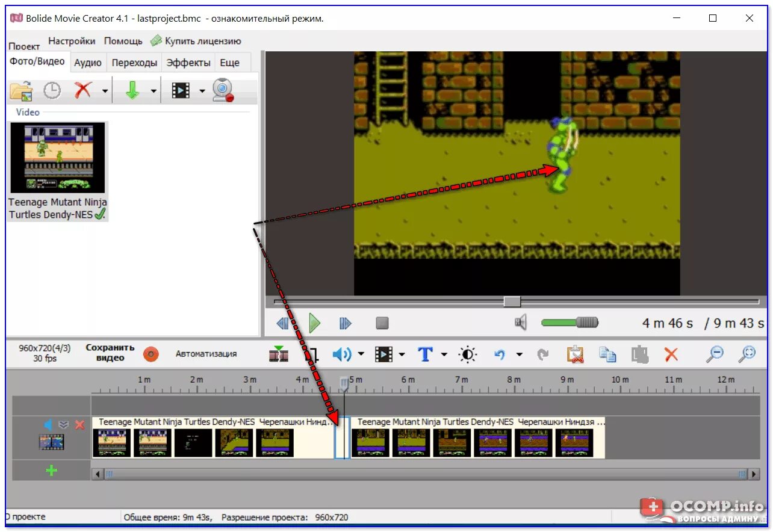
Task: Click the Автоматизация button
Action: point(206,354)
